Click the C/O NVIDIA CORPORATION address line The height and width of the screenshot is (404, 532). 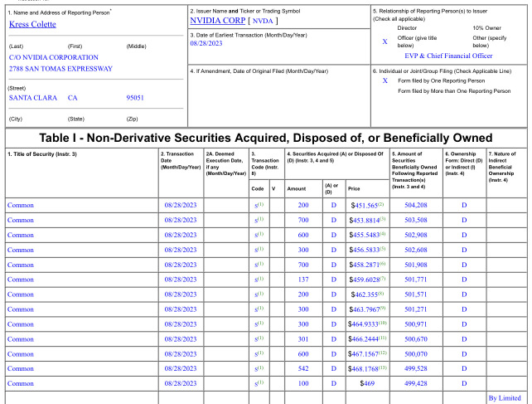click(54, 57)
